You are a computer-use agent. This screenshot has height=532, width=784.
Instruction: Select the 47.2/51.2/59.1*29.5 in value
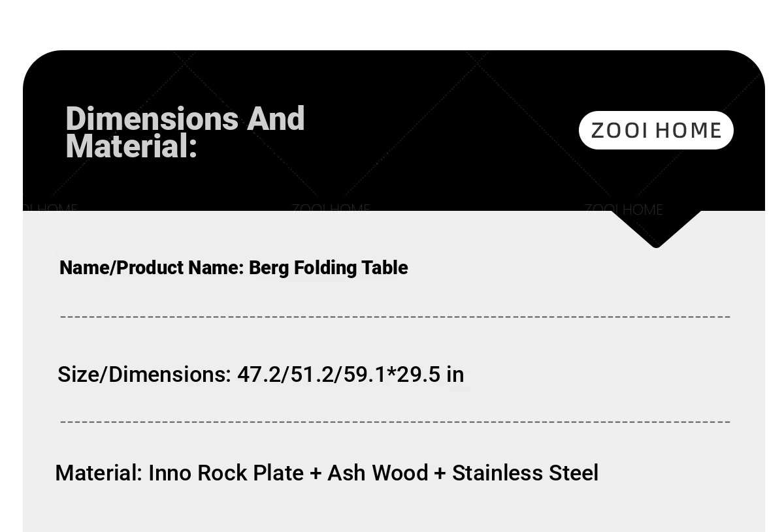tap(350, 375)
